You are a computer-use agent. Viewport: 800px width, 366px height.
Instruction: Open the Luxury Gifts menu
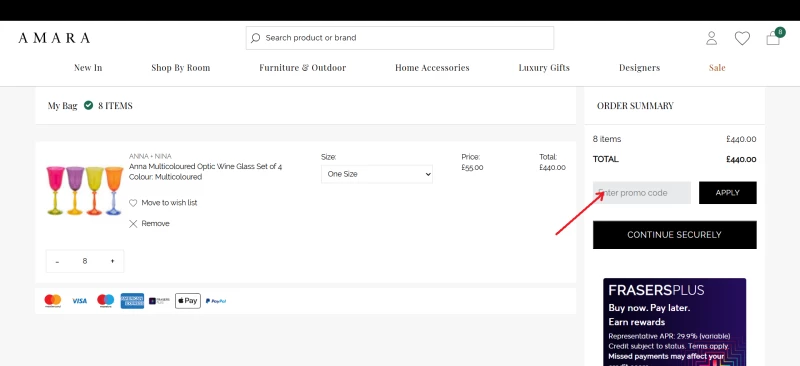544,67
